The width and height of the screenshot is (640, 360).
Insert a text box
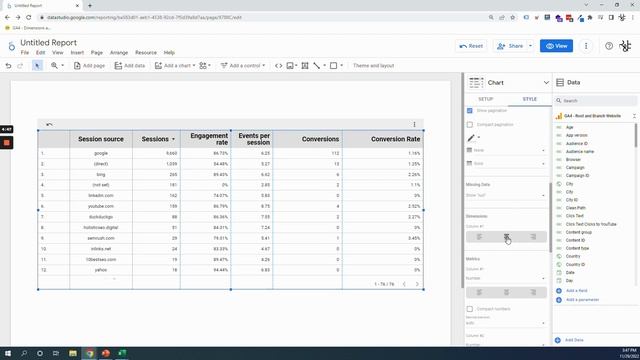[305, 66]
